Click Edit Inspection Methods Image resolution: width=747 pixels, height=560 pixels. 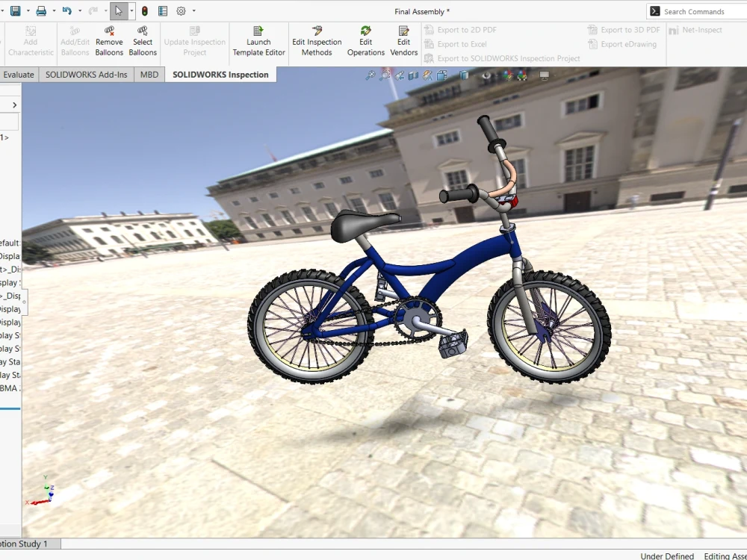[x=316, y=41]
